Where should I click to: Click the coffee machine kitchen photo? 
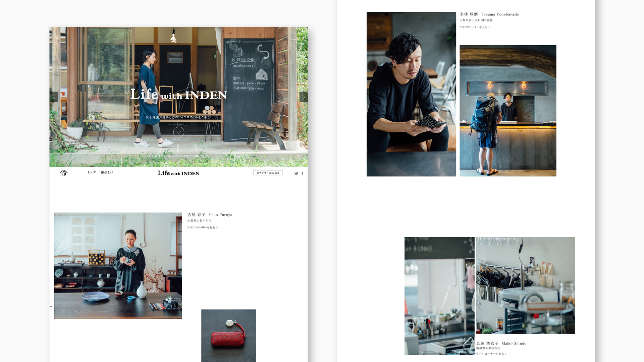point(525,285)
